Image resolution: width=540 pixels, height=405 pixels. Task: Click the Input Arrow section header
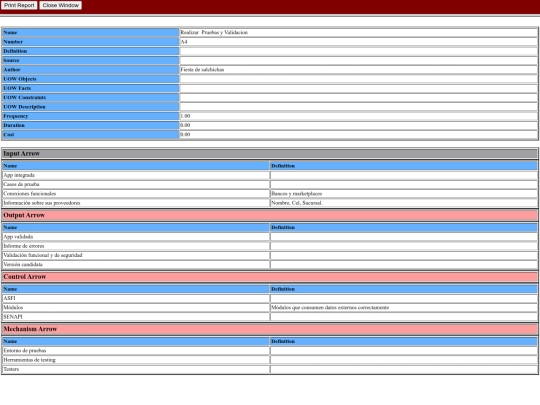270,154
